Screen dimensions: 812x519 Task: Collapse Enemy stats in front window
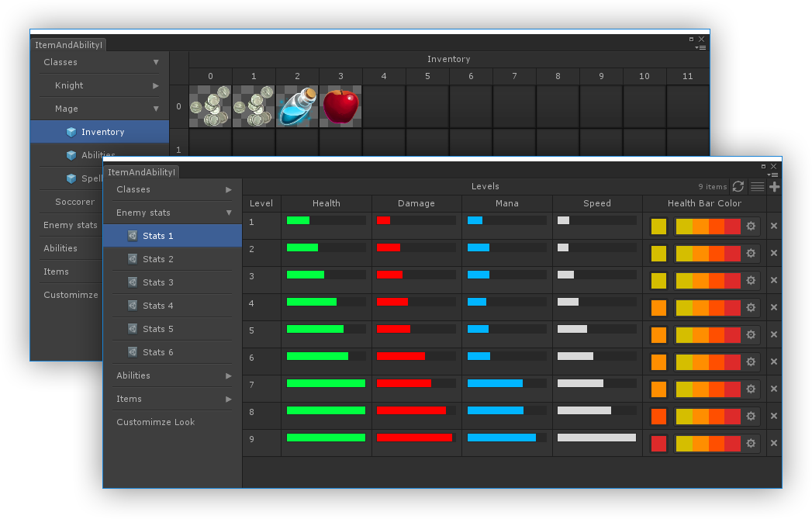[228, 213]
